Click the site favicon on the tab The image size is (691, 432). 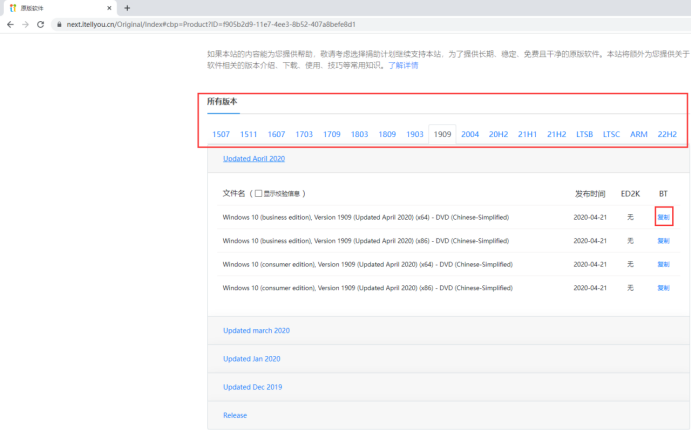click(x=11, y=7)
